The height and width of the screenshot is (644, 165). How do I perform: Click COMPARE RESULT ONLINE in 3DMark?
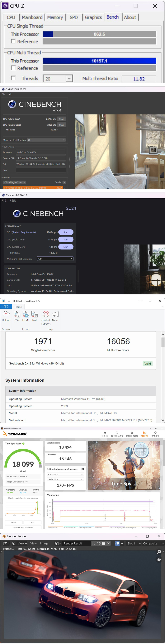point(23,527)
